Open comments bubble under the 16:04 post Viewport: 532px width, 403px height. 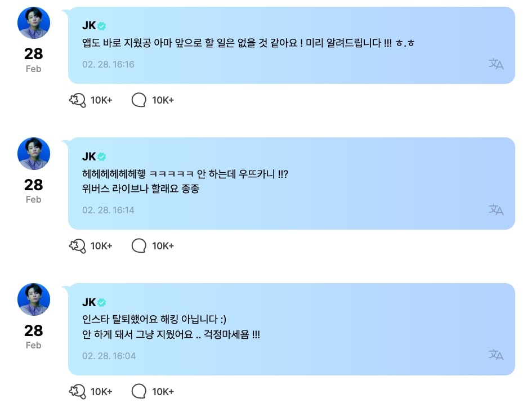pos(138,392)
